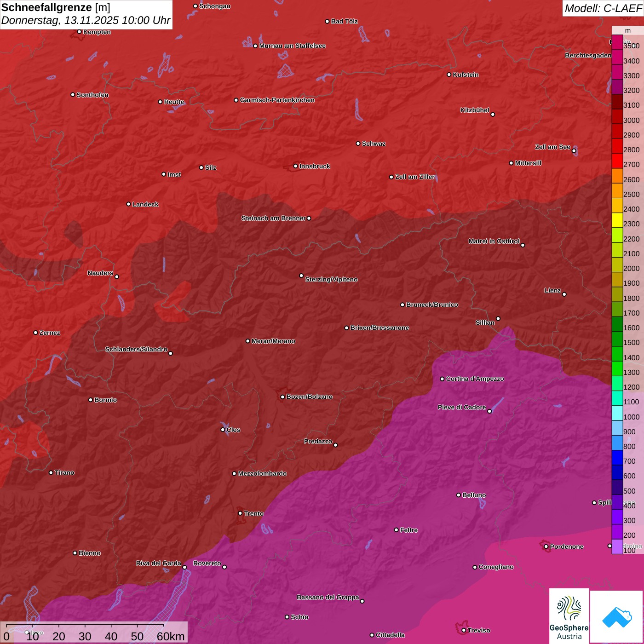This screenshot has width=644, height=644.
Task: Select the 2600 m orange legend swatch
Action: pos(617,176)
